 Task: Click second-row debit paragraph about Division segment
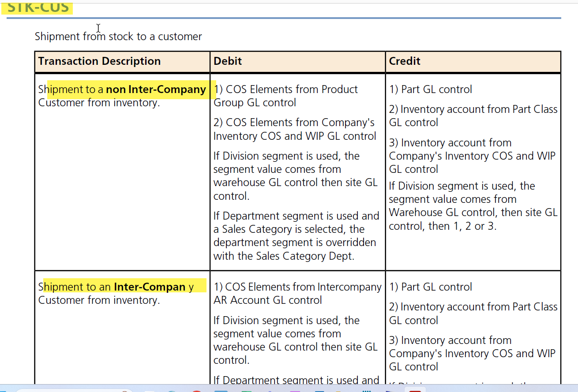point(296,340)
